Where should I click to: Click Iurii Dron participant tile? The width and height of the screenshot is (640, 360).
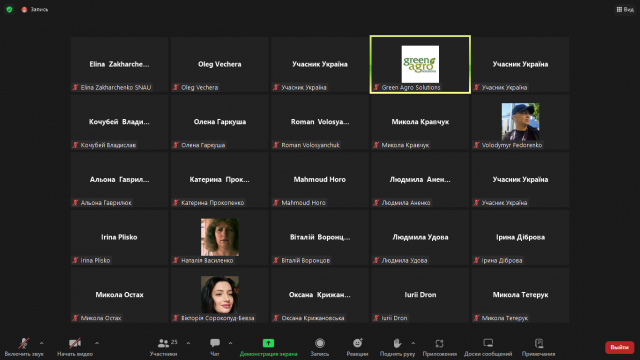420,295
